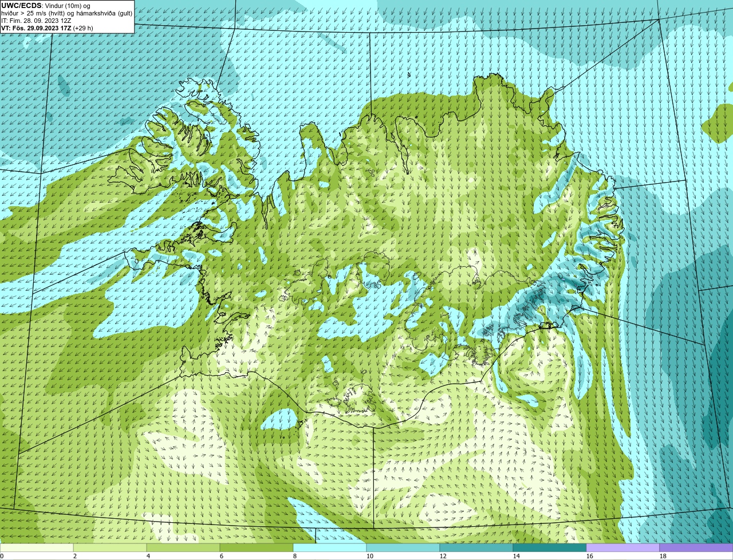The image size is (733, 560).
Task: Click the "IT: Fim. 28. 09. 2023 12Z" line
Action: (x=36, y=21)
